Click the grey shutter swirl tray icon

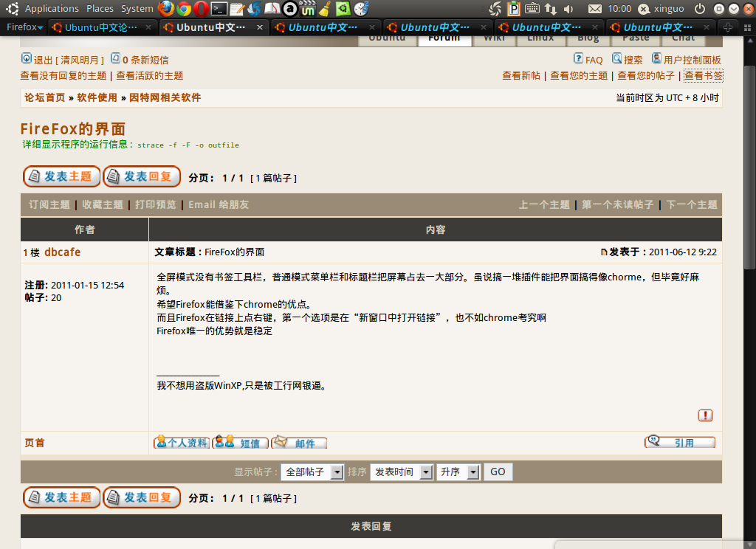(495, 9)
